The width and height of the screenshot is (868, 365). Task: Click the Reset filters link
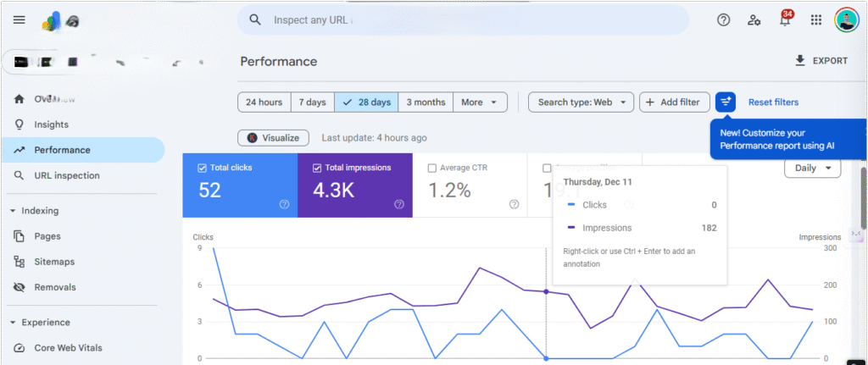tap(773, 102)
